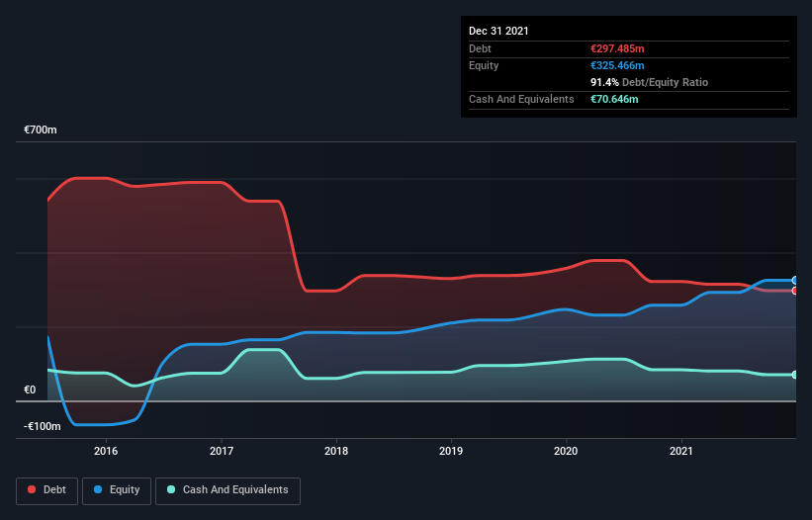Click the teal Cash endpoint marker
Image resolution: width=812 pixels, height=520 pixels.
795,375
